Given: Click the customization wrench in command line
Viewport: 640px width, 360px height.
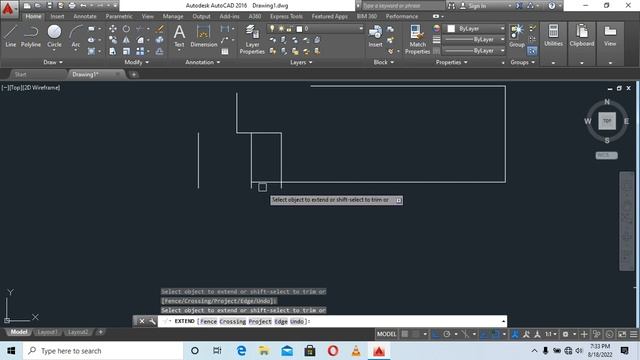Looking at the screenshot, I should coord(152,321).
